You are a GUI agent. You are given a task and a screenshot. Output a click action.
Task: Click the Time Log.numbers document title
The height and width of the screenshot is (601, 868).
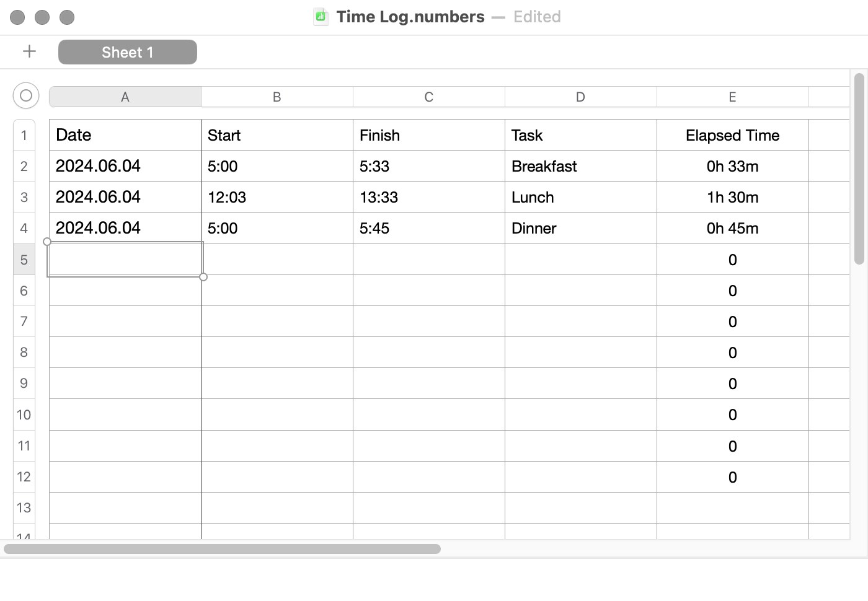410,17
